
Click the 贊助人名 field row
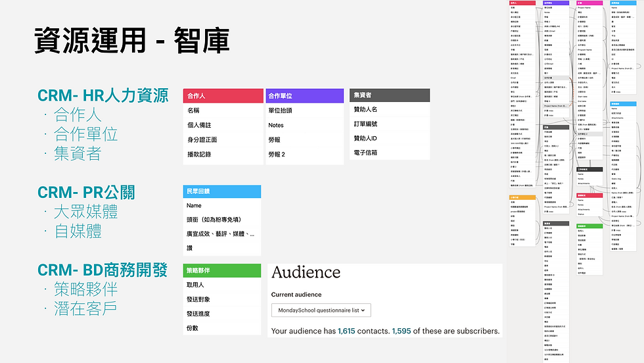[389, 109]
